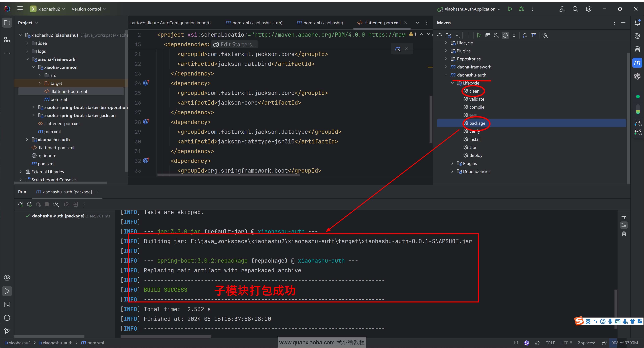Toggle soft-wrap in the run console
644x348 pixels.
coord(624,217)
